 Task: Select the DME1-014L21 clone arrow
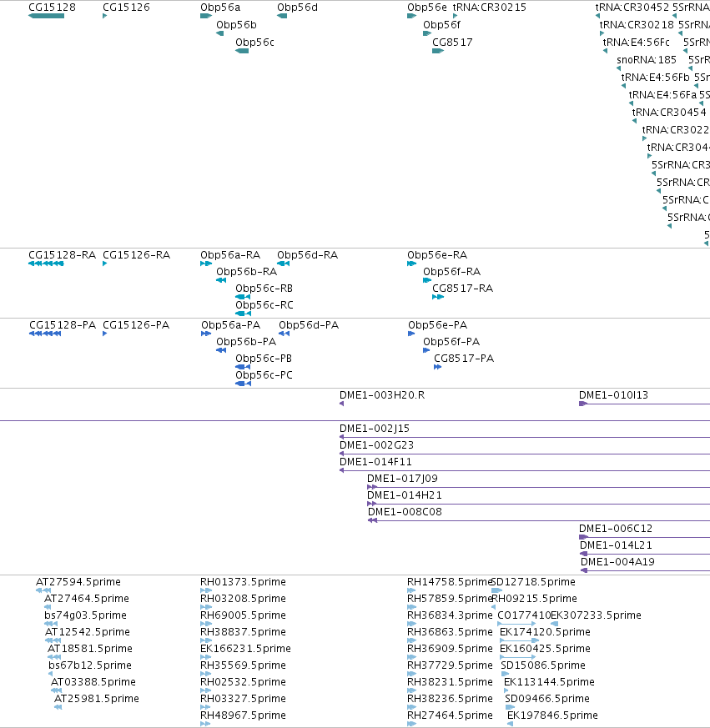coord(584,555)
